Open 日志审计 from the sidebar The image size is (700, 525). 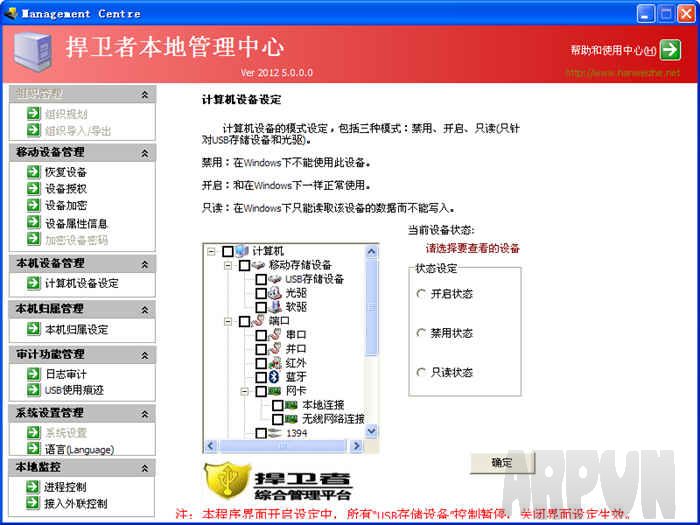pyautogui.click(x=66, y=374)
